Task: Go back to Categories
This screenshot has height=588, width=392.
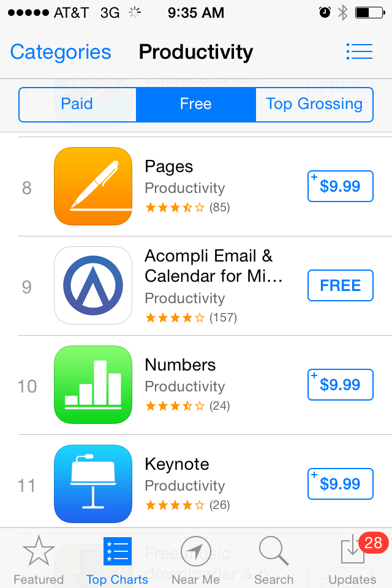Action: [61, 51]
